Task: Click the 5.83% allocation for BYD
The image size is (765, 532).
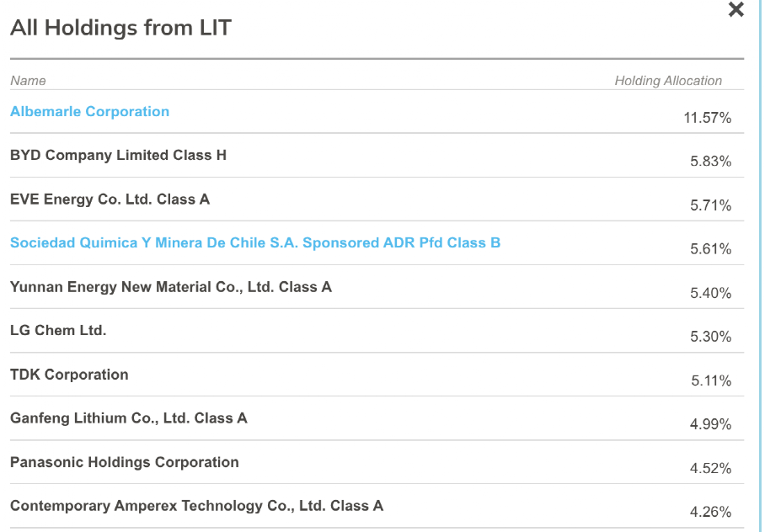Action: coord(710,162)
